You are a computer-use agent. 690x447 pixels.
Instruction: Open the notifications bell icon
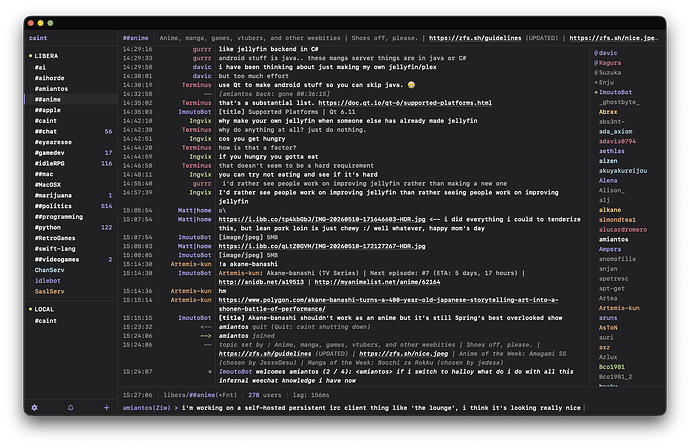pos(70,407)
